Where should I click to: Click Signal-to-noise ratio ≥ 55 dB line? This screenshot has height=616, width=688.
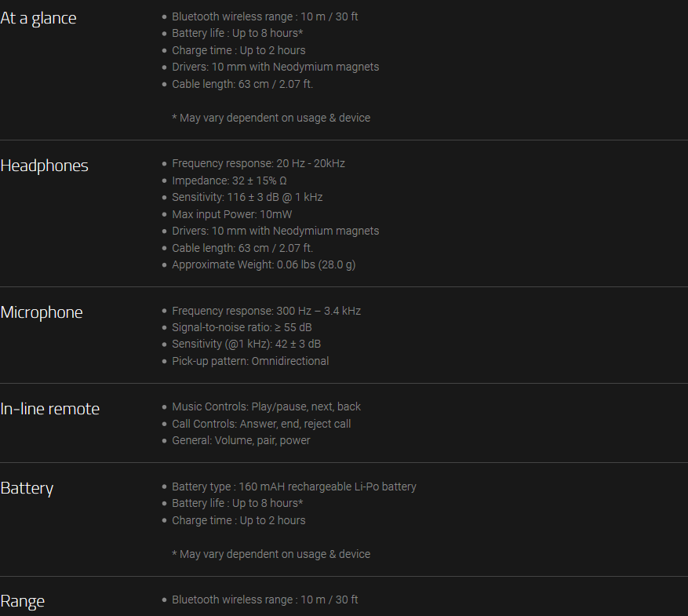point(242,328)
